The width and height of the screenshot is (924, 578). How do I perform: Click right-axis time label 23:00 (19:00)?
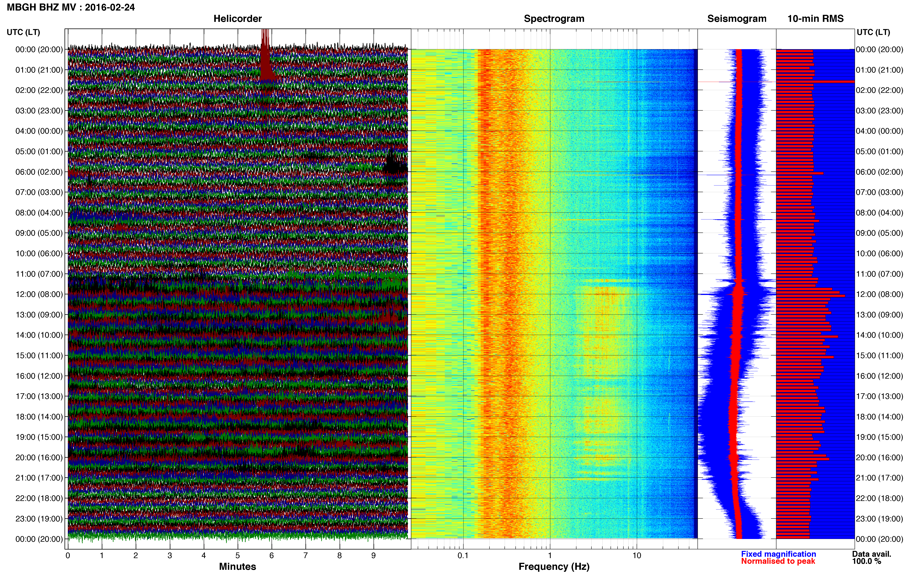[879, 519]
